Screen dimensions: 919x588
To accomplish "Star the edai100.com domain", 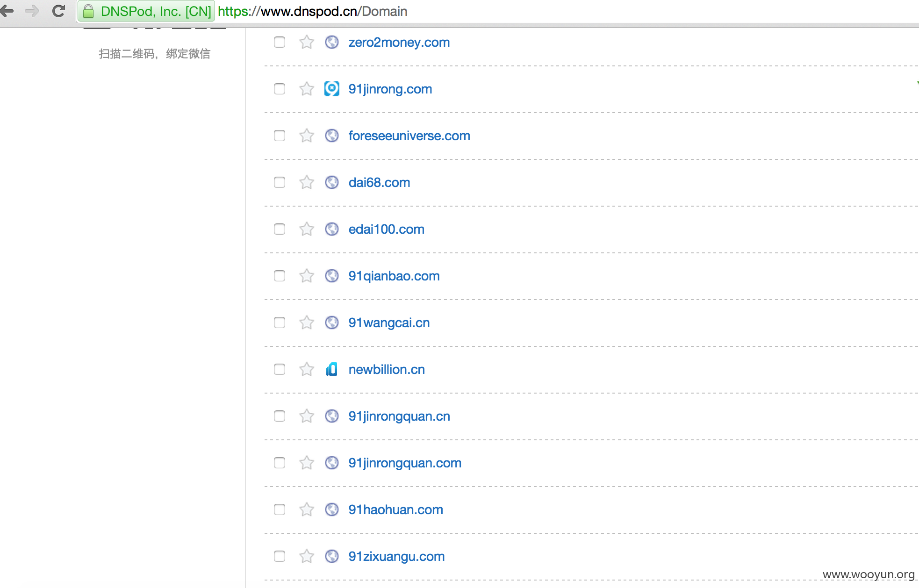I will [307, 229].
